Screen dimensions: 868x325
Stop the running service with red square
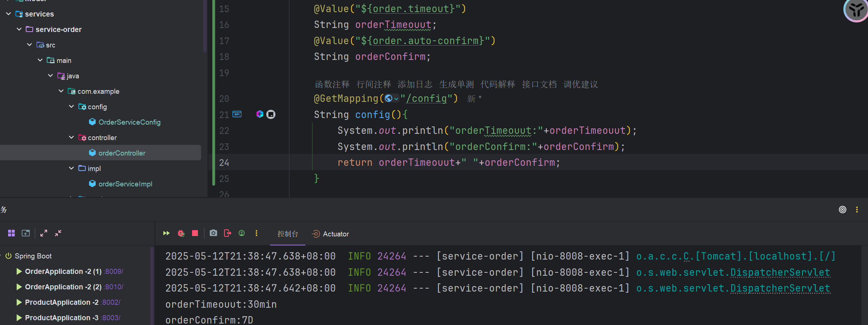(195, 233)
